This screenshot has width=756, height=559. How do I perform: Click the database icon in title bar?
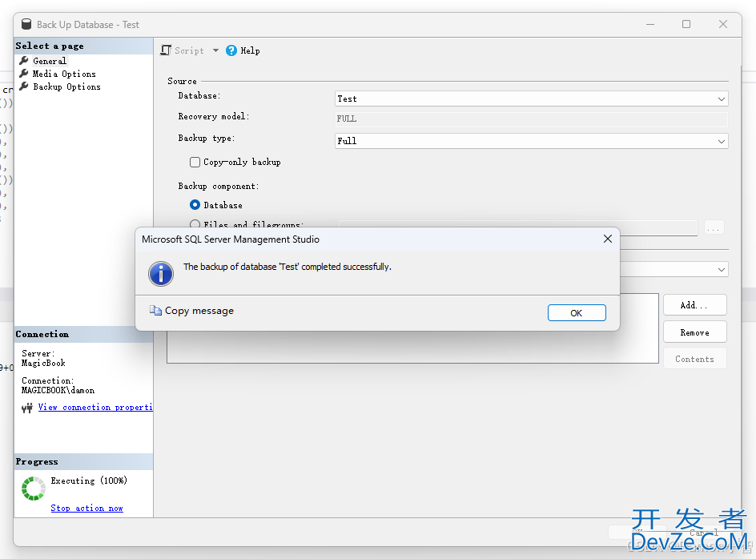point(26,24)
